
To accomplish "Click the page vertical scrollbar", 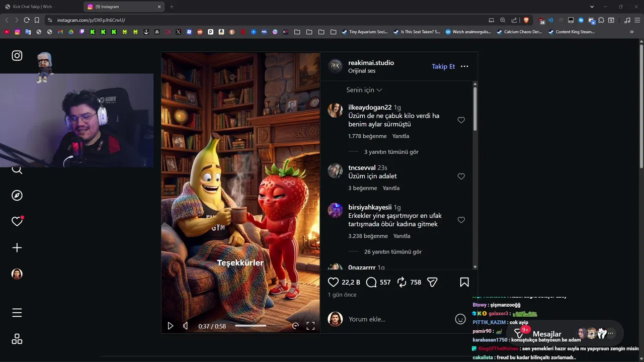I will coord(641,106).
